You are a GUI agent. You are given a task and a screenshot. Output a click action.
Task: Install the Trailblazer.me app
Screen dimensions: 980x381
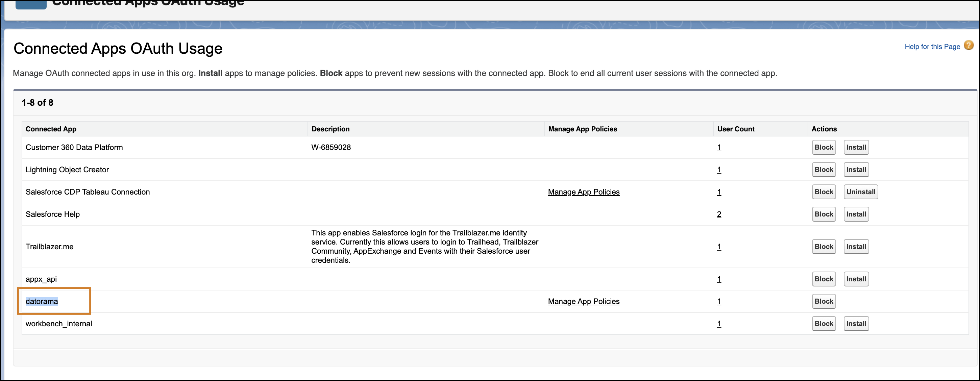[x=856, y=246]
